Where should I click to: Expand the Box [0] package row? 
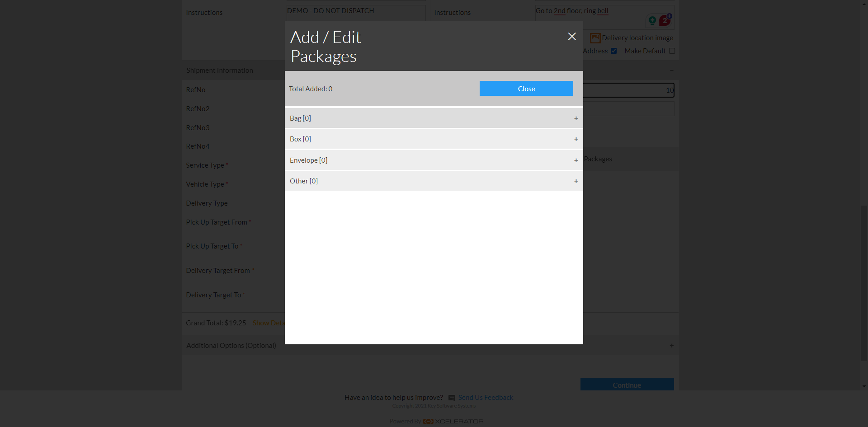click(434, 139)
